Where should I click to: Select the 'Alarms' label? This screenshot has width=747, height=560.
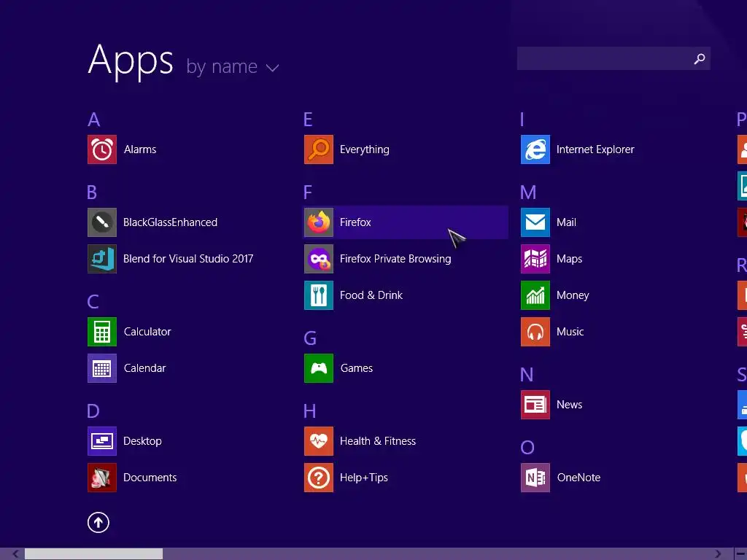pos(140,149)
